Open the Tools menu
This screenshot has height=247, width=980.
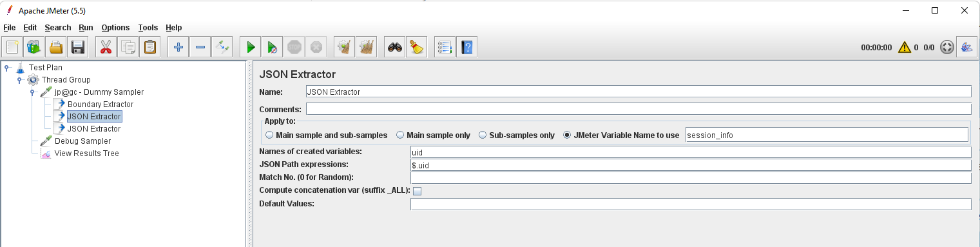pyautogui.click(x=148, y=28)
